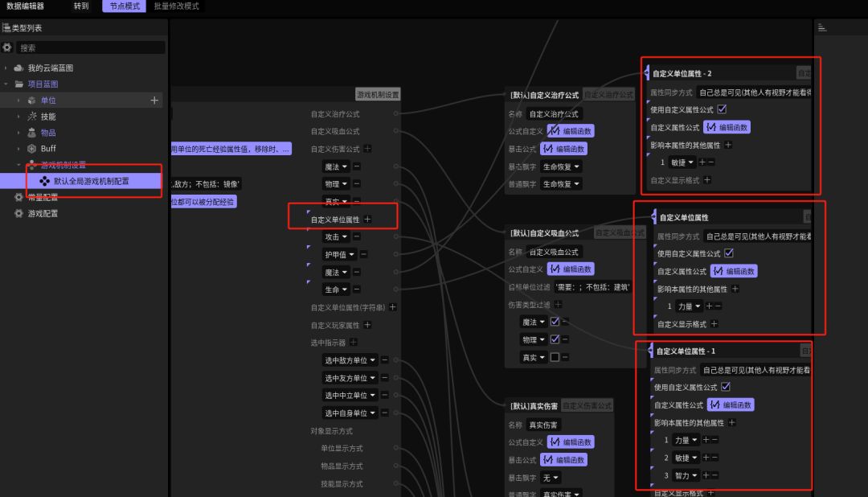Click 编辑函数 for 公式自定义 in 自定义吸血公式
Screen dimensions: 868x497
pyautogui.click(x=570, y=269)
